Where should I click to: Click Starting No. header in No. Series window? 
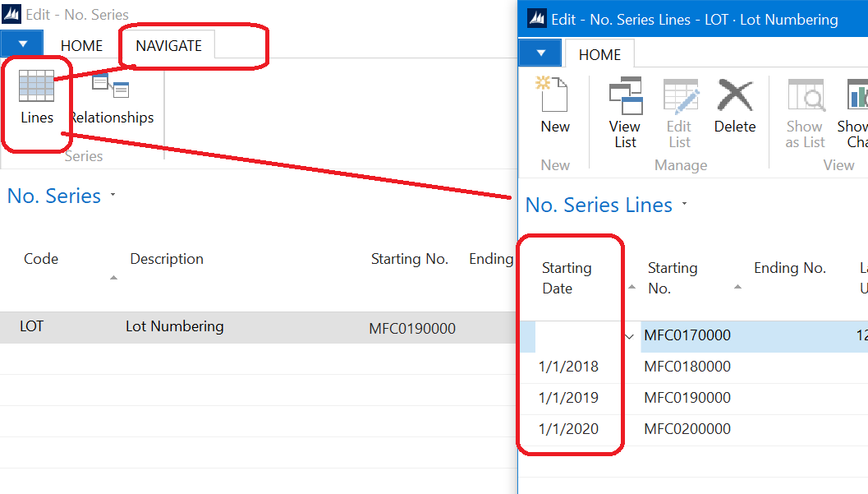tap(409, 259)
